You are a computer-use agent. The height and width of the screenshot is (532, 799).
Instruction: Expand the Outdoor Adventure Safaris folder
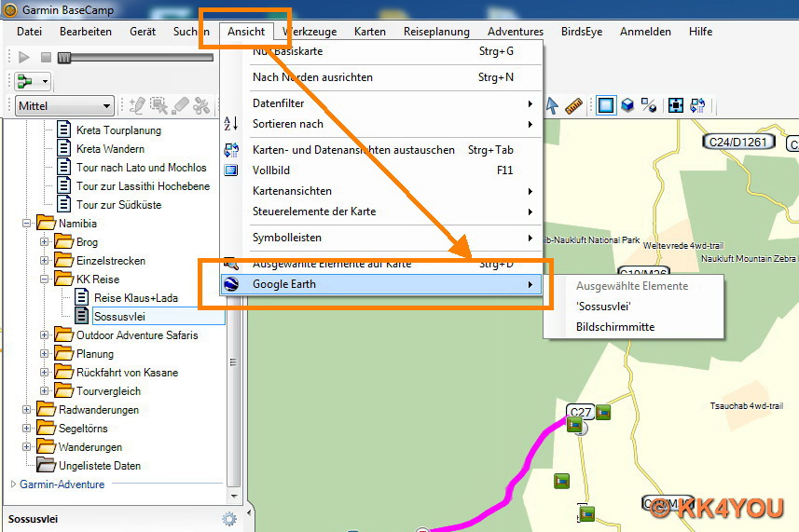tap(45, 335)
